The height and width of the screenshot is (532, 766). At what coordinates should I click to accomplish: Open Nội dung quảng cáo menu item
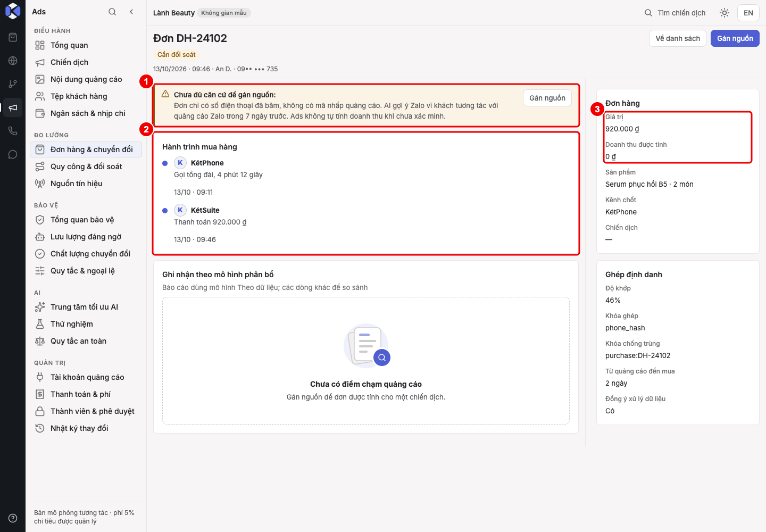[x=86, y=79]
